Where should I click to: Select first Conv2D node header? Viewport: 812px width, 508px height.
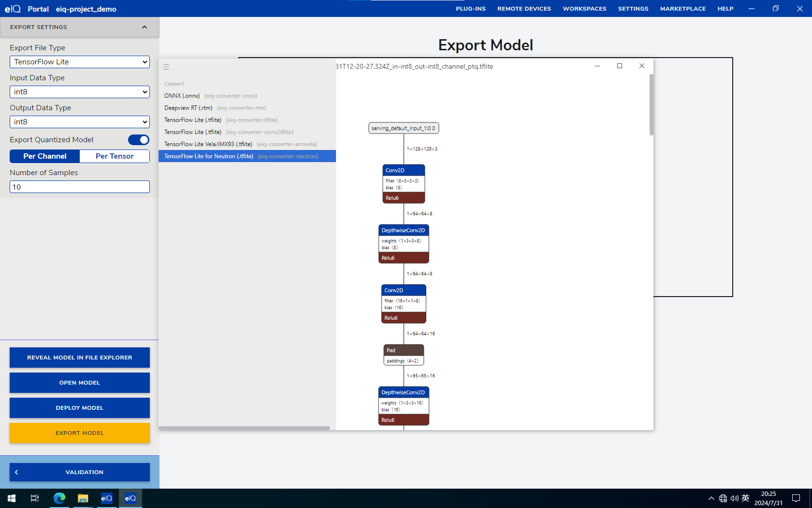(x=404, y=170)
